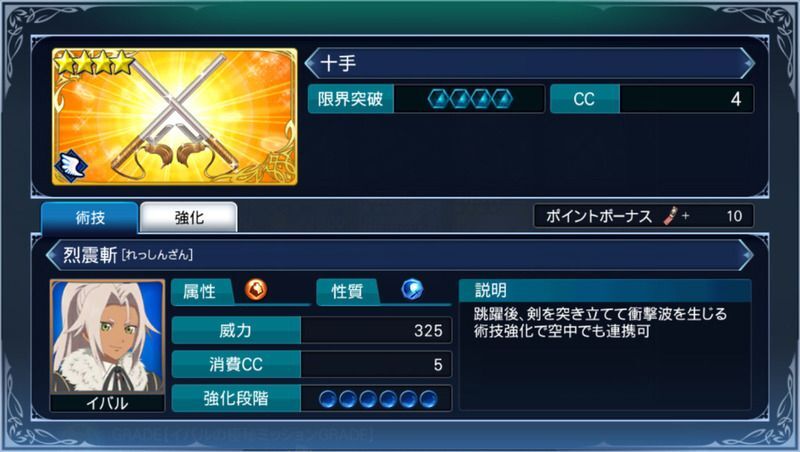Click right arrow of 十手 title bar
The image size is (800, 452).
tap(747, 63)
